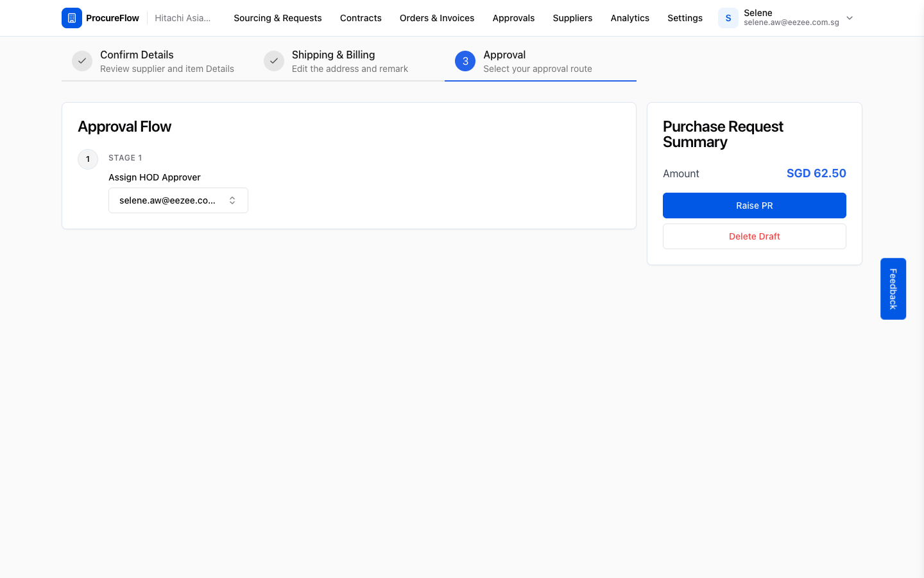Click 'Review supplier and item Details' subtitle

click(167, 69)
